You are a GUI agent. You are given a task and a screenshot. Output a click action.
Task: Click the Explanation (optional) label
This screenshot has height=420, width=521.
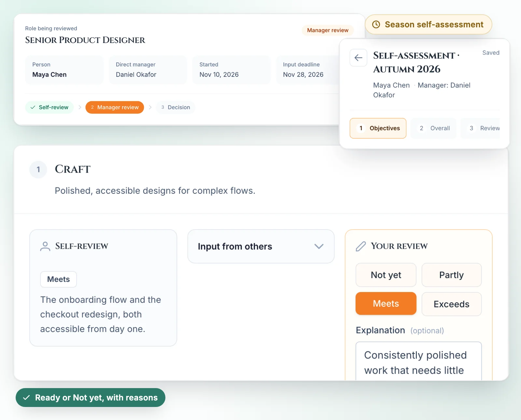coord(400,330)
